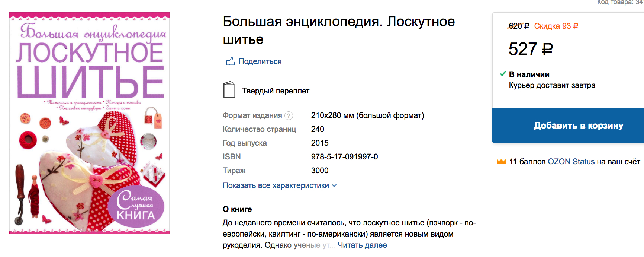Open the book cover image

tap(89, 123)
